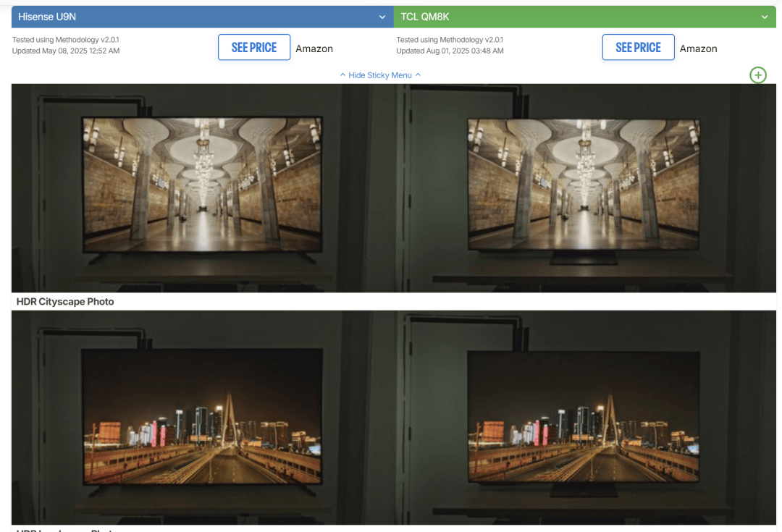Viewport: 782px width, 532px height.
Task: View TCL QM8K subway station HDR photo
Action: (584, 188)
